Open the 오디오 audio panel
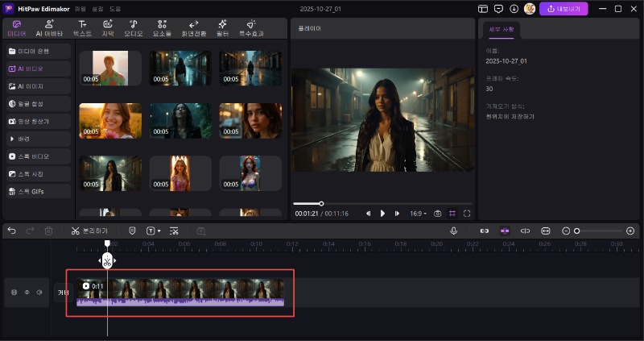 (x=134, y=28)
